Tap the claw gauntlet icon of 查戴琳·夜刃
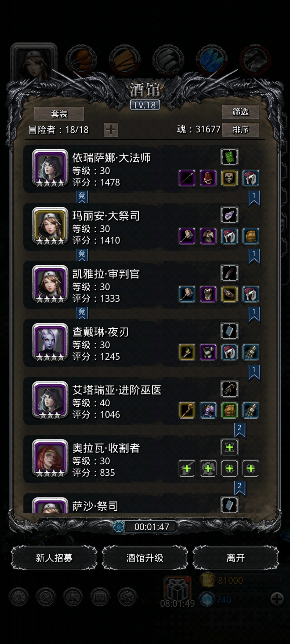 [251, 352]
